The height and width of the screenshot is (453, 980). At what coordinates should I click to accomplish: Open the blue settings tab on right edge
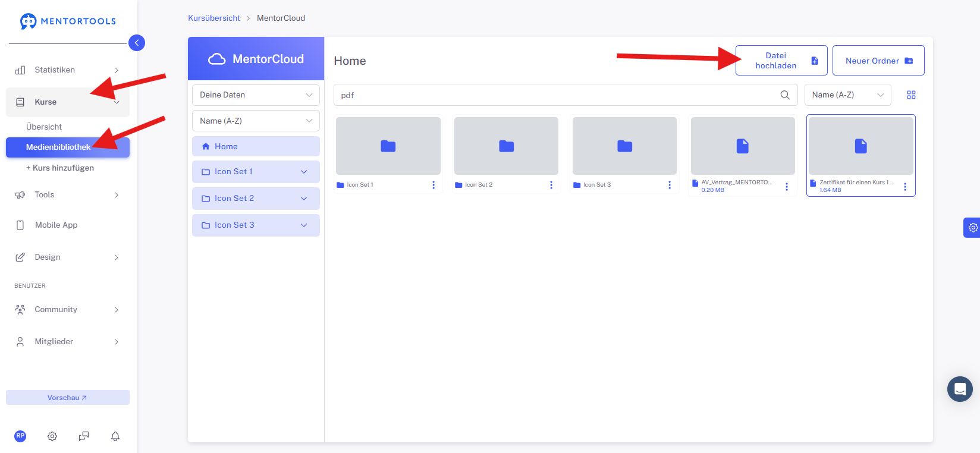[972, 228]
